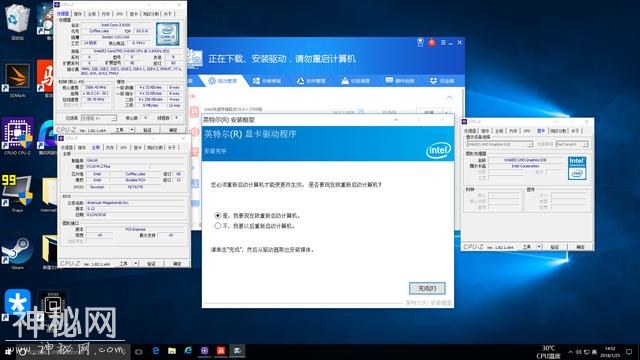Collapse the driver list section chevron
This screenshot has width=640, height=360.
pyautogui.click(x=449, y=98)
